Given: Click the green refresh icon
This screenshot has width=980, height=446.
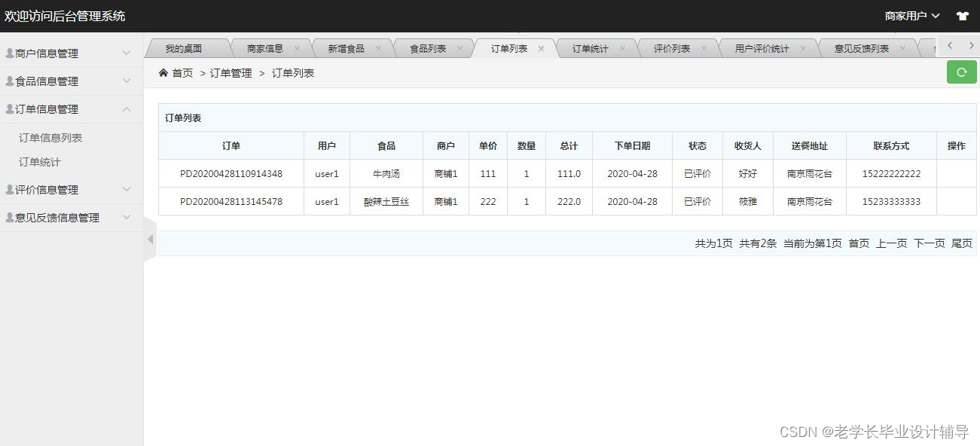Looking at the screenshot, I should point(961,72).
